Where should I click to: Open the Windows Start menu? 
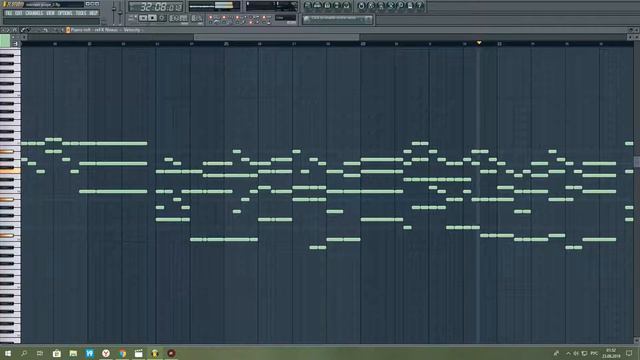[8, 353]
